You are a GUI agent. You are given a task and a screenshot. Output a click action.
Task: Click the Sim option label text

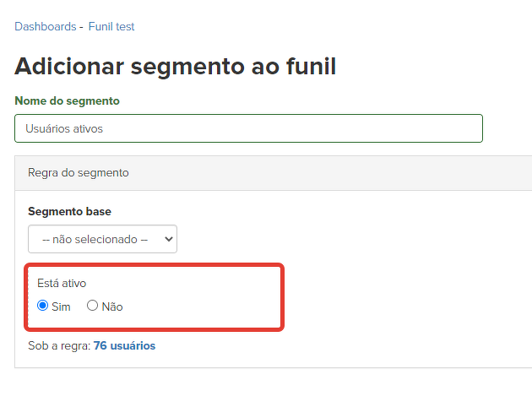point(62,306)
